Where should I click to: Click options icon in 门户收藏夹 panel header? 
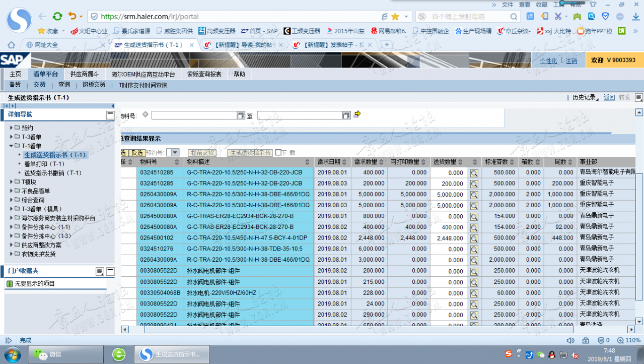pos(100,271)
